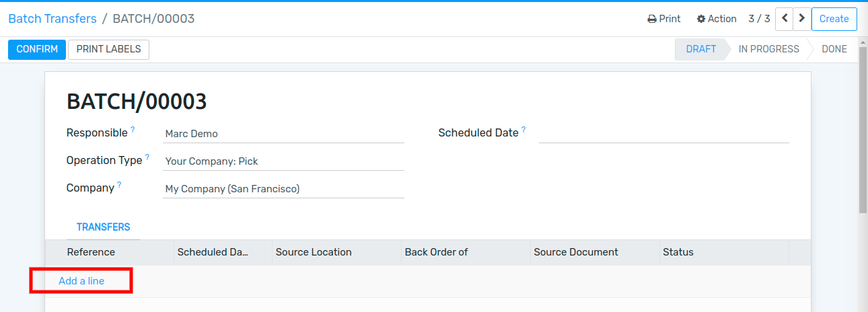Screen dimensions: 868x312
Task: Open the Action dropdown menu
Action: (x=717, y=19)
